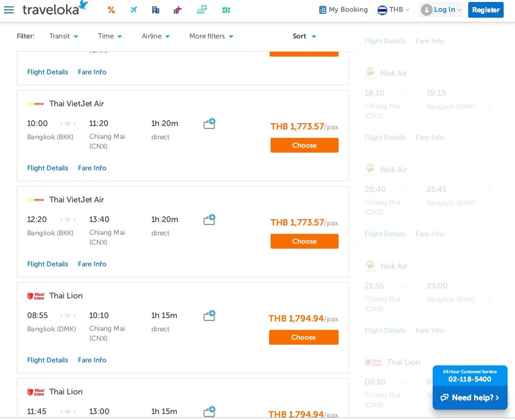Click Thai Lion logo on 06:50 return flight
Screen dimensions: 515x420
pyautogui.click(x=374, y=362)
